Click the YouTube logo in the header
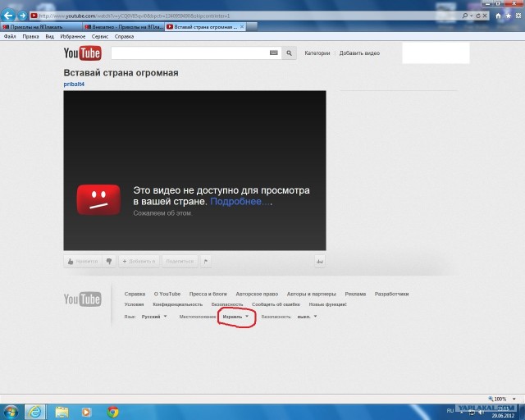525x420 pixels. pos(82,53)
